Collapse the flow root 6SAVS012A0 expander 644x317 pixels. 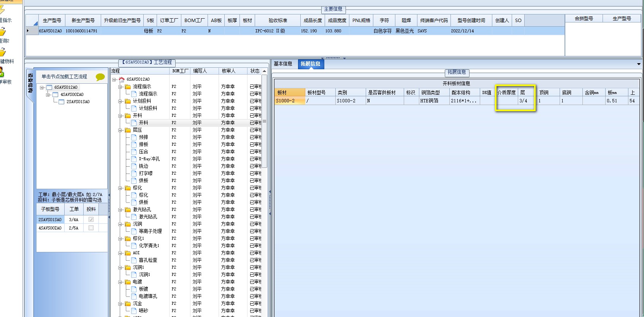pyautogui.click(x=114, y=80)
